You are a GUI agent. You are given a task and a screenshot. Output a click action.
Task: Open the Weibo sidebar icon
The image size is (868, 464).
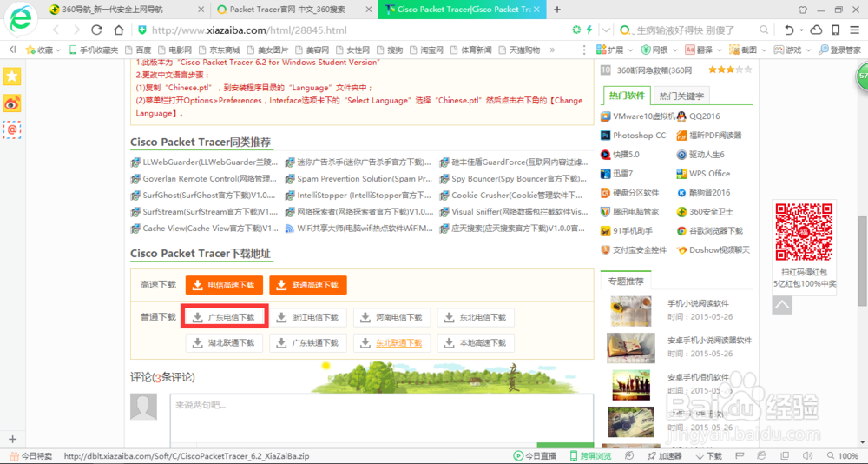(12, 103)
